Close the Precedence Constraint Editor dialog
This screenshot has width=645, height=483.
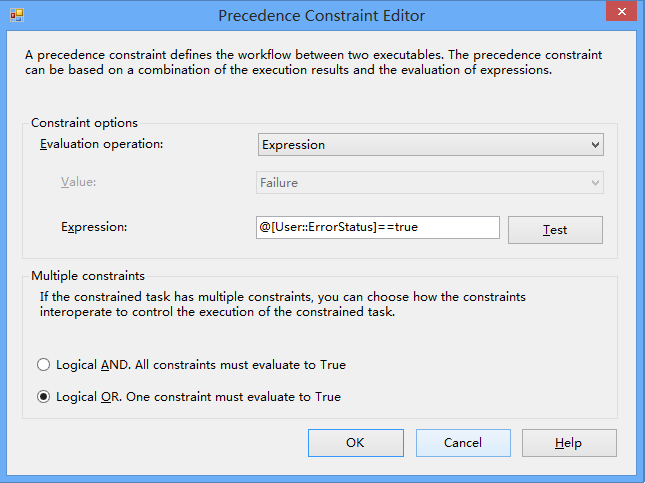coord(620,14)
